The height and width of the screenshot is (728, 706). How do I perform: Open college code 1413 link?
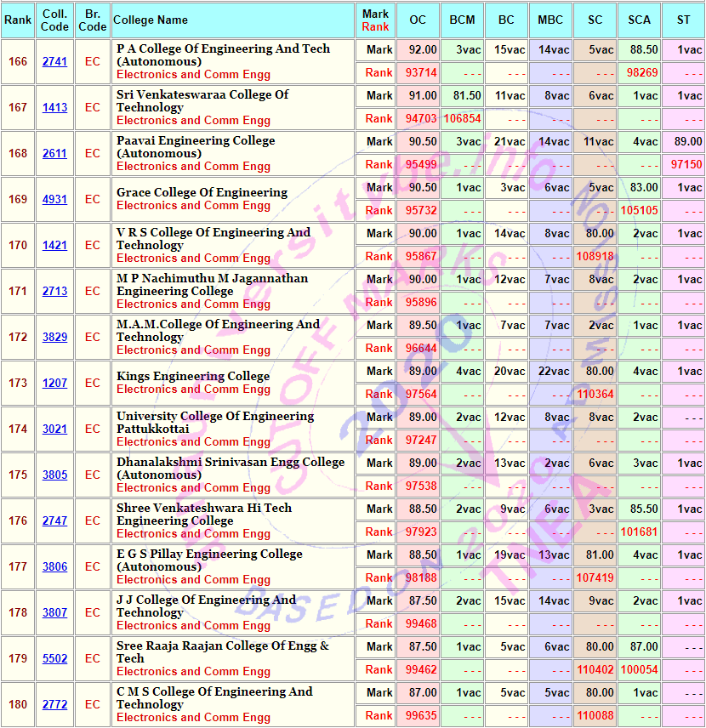pos(54,108)
